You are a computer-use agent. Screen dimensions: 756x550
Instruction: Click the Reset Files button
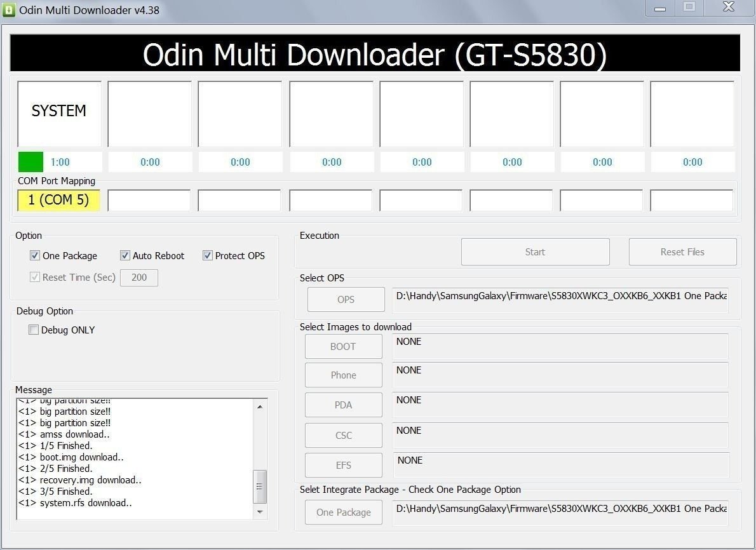682,252
